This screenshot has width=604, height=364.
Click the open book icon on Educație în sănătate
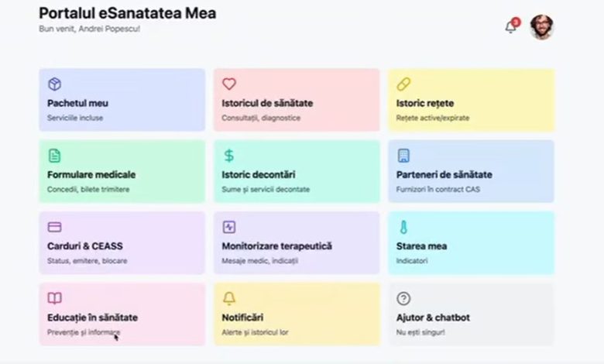[54, 298]
